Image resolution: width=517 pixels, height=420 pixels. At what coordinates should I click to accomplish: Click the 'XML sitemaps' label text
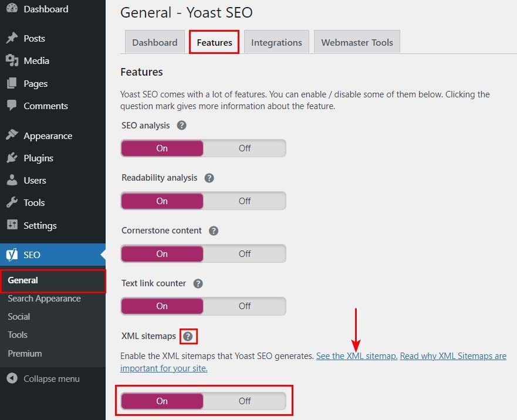(x=148, y=336)
